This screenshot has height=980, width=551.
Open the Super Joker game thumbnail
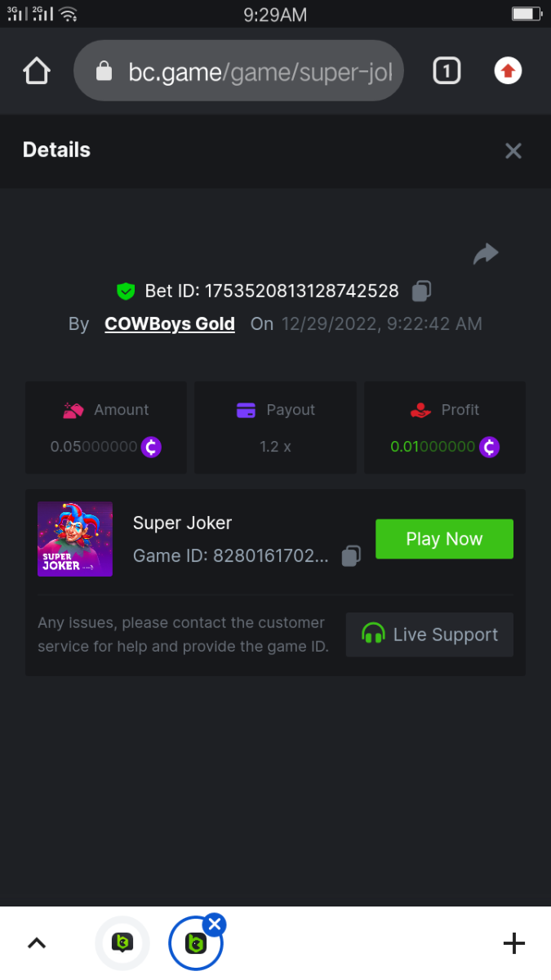pos(75,539)
